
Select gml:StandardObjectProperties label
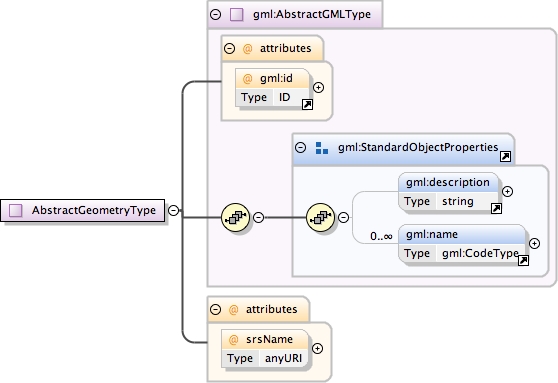click(418, 147)
